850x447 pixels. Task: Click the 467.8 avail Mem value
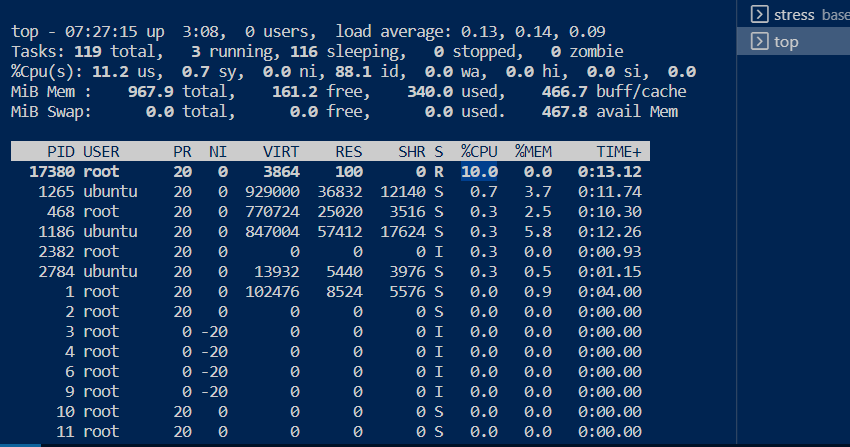tap(564, 112)
